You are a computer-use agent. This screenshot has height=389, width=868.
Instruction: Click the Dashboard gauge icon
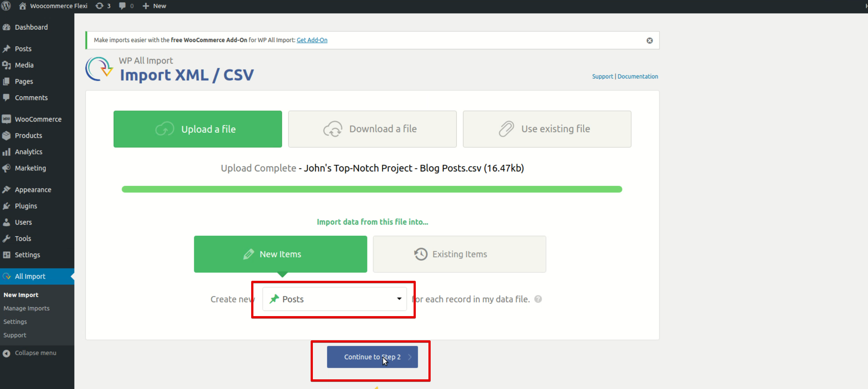click(6, 27)
